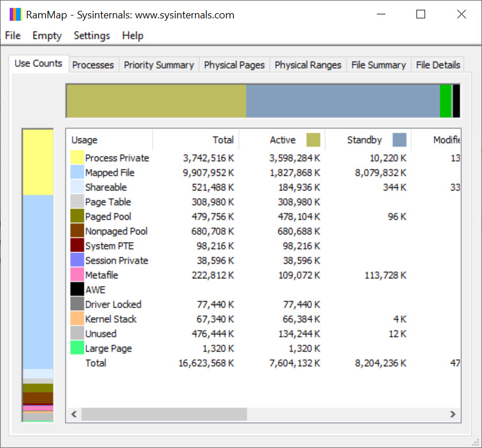Click the peach Kernel Stack swatch
This screenshot has width=482, height=448.
click(77, 319)
